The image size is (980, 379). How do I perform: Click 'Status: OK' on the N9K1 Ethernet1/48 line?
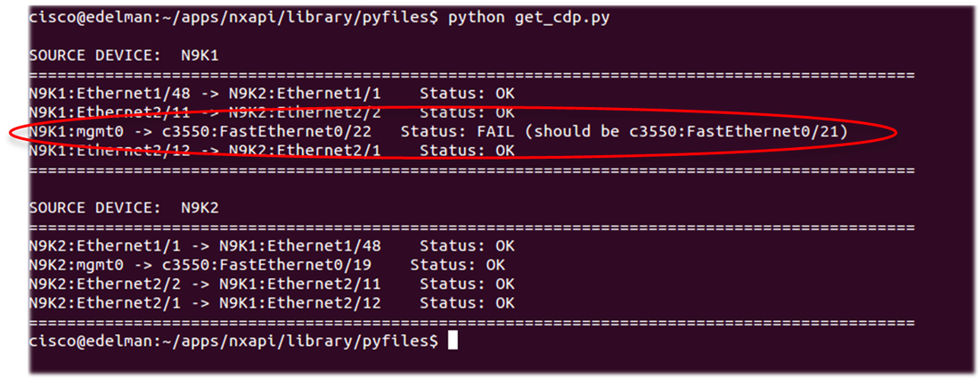click(467, 93)
